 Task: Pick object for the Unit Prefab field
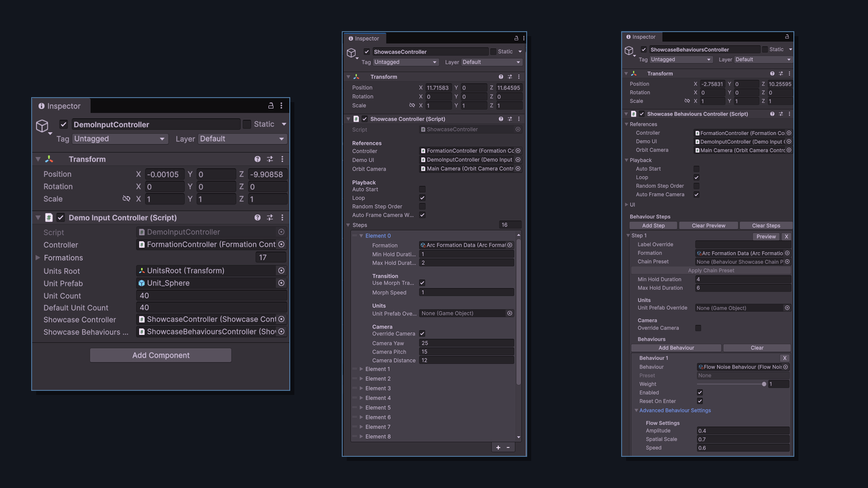coord(281,283)
